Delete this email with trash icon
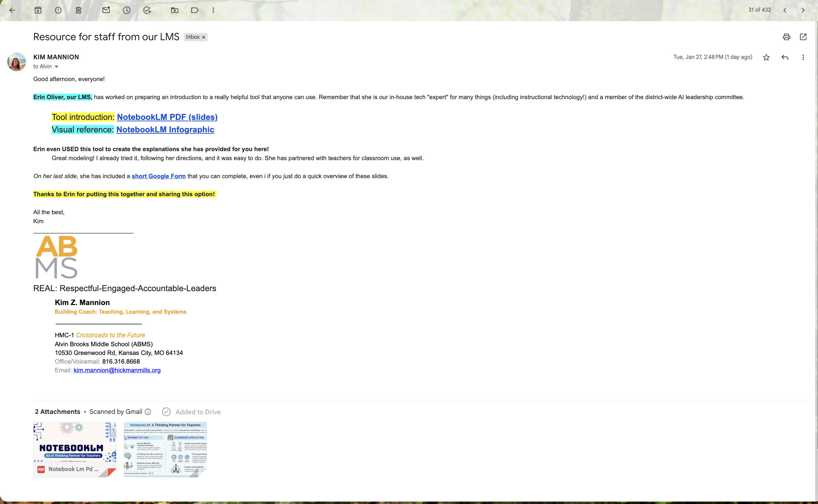818x504 pixels. [79, 10]
